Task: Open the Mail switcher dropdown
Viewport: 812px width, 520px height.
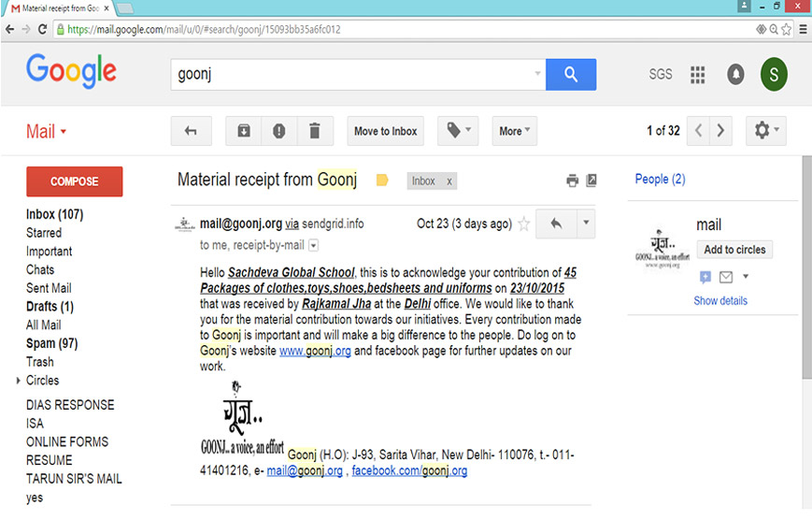Action: (x=47, y=131)
